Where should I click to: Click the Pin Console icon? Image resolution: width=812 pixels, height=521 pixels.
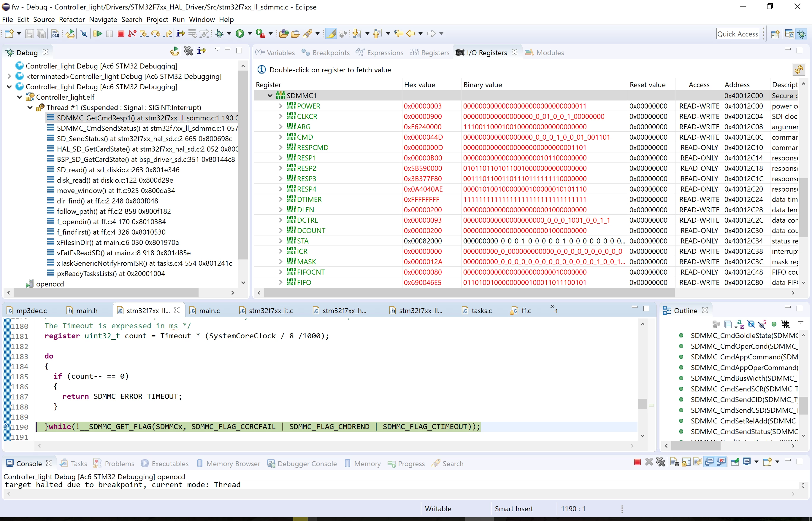pos(735,462)
